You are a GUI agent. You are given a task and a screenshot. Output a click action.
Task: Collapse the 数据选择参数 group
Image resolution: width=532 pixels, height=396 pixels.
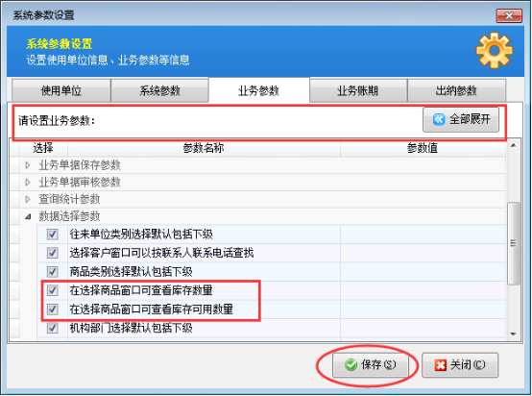coord(28,216)
